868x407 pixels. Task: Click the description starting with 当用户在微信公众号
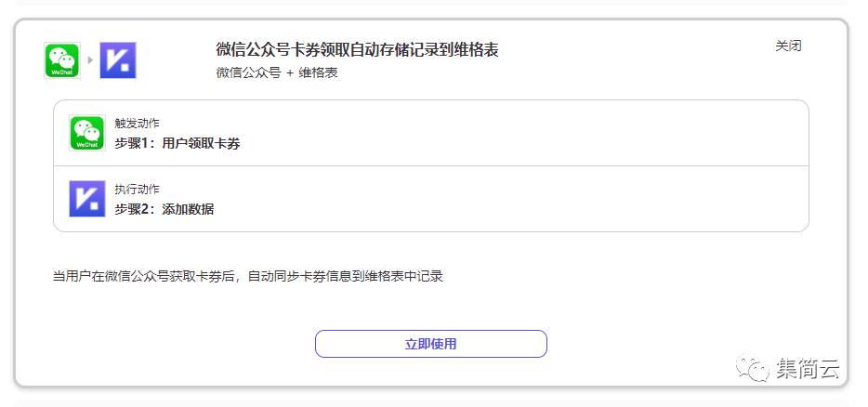248,276
